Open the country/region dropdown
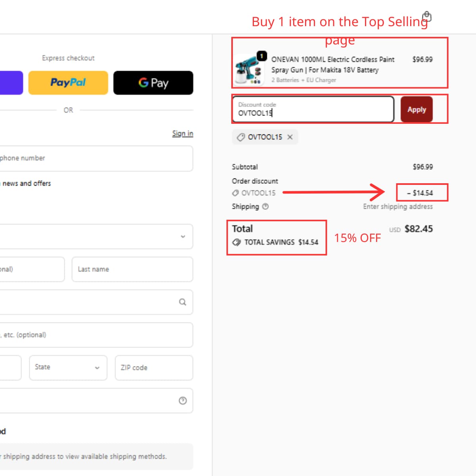This screenshot has width=476, height=476. pyautogui.click(x=96, y=236)
